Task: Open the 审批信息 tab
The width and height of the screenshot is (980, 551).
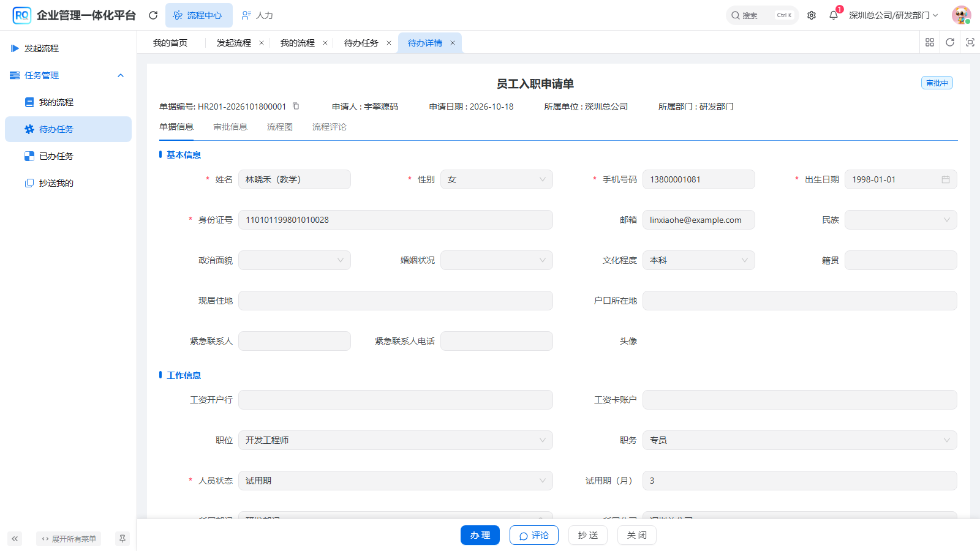Action: click(230, 127)
